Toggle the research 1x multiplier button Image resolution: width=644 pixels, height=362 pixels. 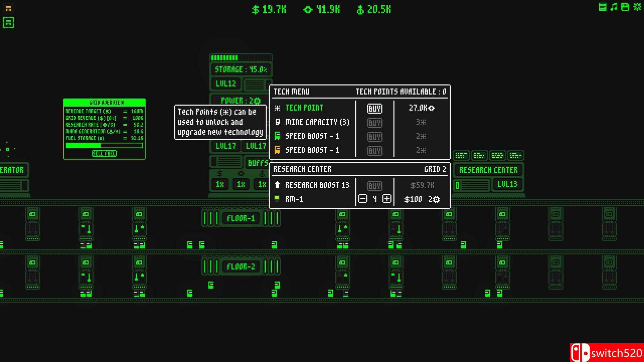pos(241,184)
